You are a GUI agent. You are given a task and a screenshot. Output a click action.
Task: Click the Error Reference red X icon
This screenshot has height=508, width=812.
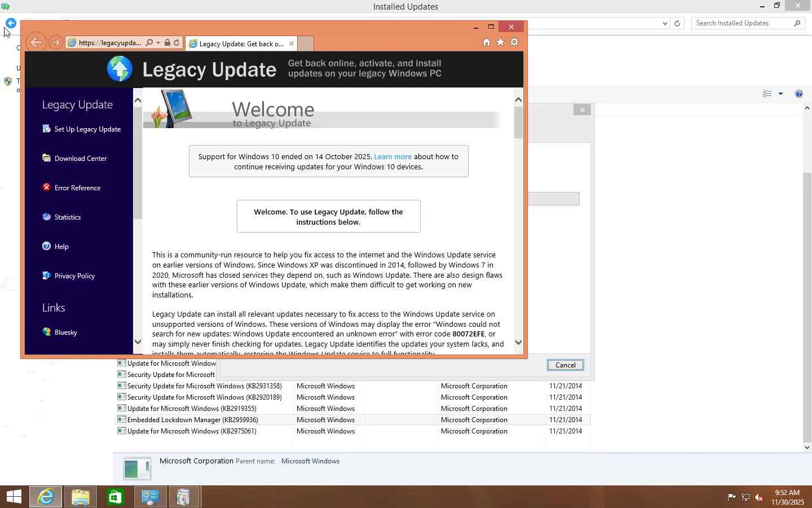click(x=46, y=187)
